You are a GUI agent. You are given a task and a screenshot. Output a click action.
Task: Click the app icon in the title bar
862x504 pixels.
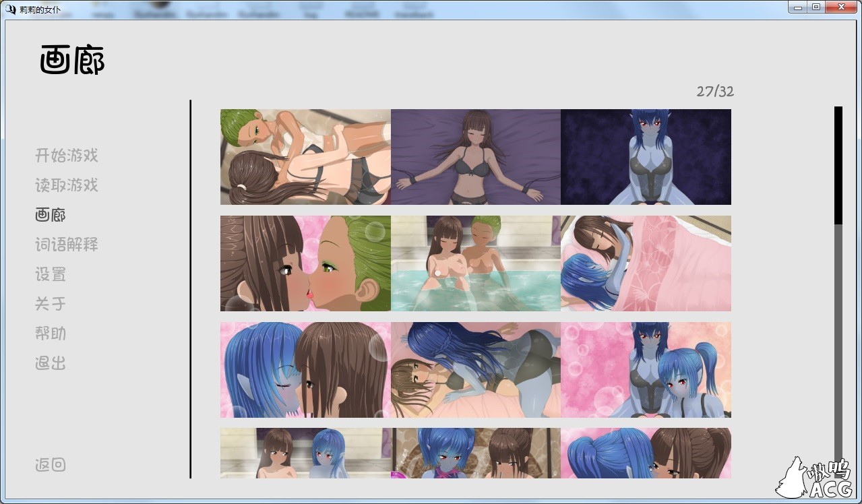pyautogui.click(x=10, y=9)
